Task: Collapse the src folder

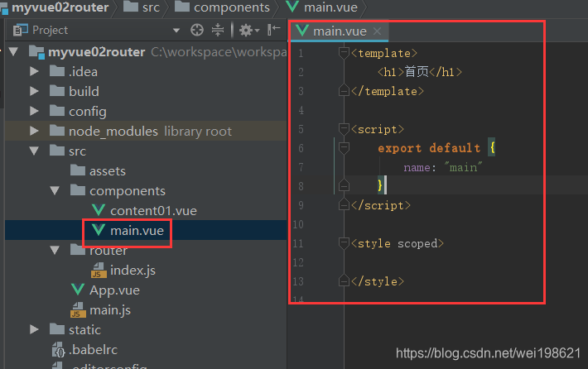Action: pyautogui.click(x=34, y=151)
